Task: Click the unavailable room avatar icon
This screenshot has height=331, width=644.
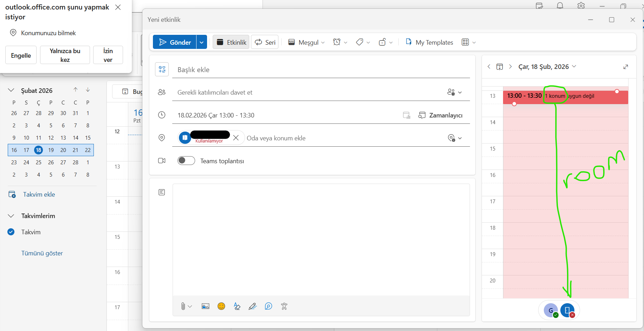Action: pyautogui.click(x=567, y=310)
